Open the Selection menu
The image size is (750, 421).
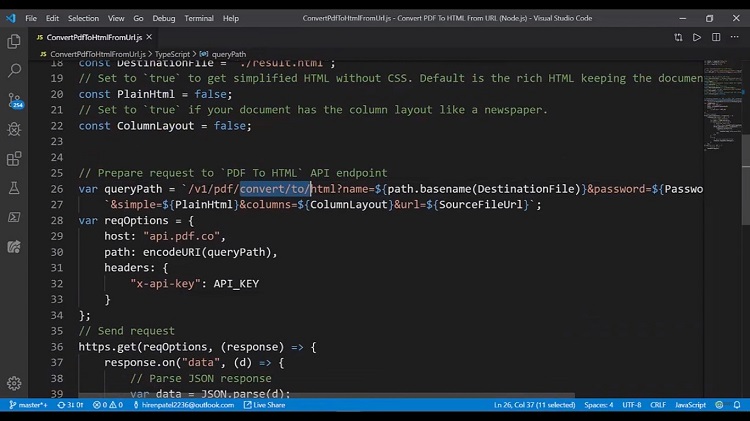click(83, 18)
